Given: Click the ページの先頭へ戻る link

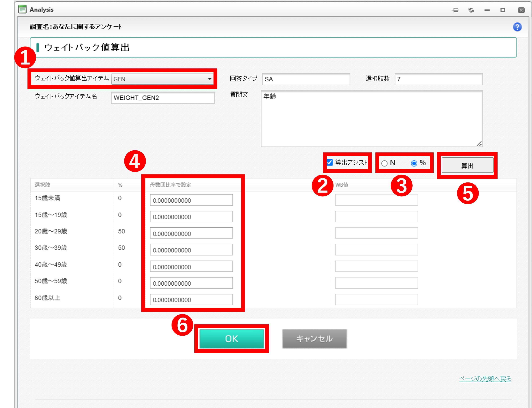Looking at the screenshot, I should click(485, 379).
